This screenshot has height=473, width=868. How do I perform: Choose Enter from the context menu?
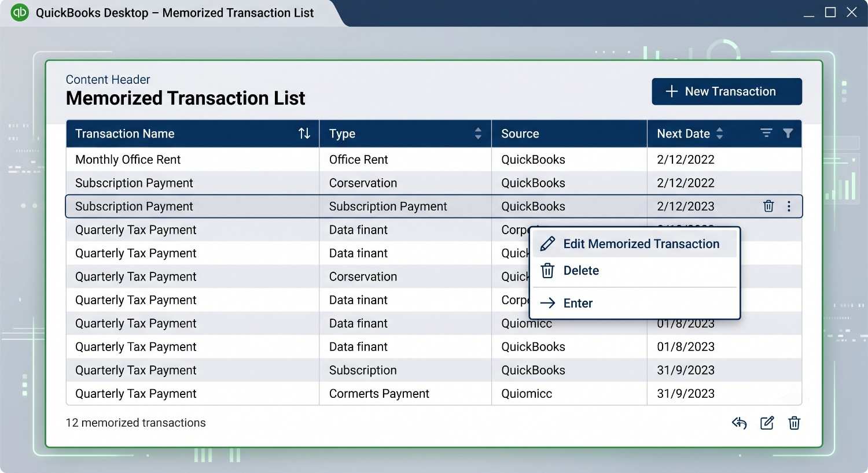(x=635, y=303)
